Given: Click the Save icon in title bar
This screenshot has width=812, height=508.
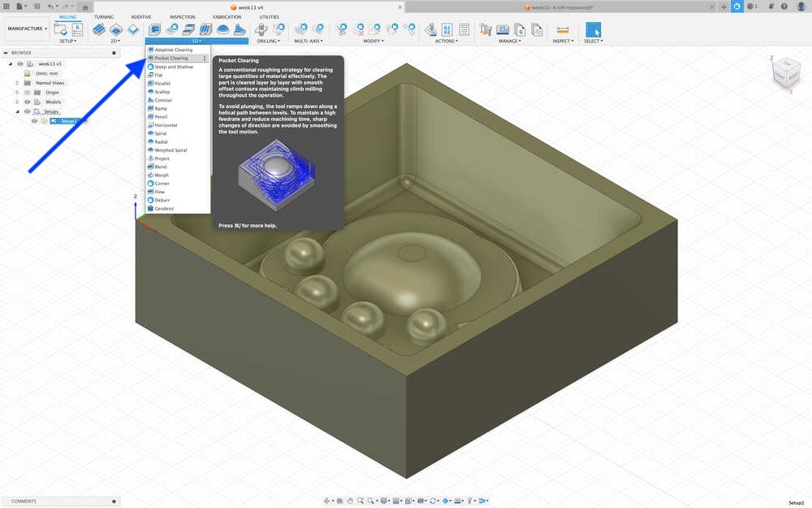Looking at the screenshot, I should [37, 7].
